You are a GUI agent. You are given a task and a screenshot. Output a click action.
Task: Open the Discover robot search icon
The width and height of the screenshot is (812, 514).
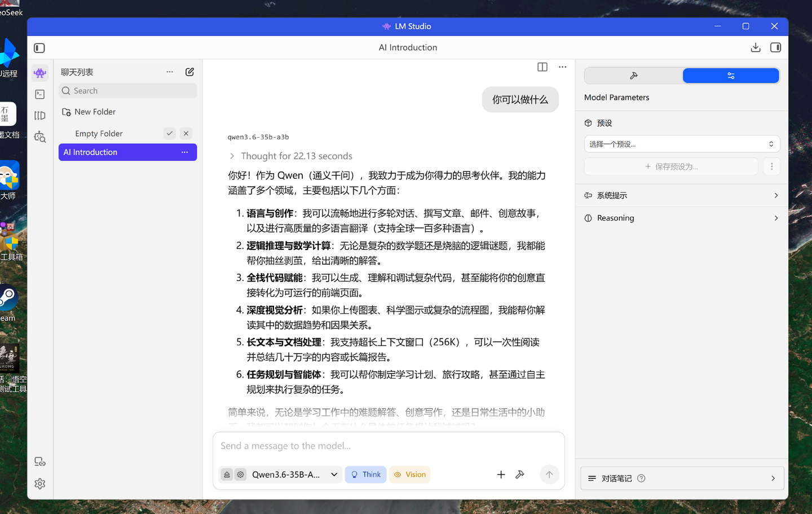40,137
